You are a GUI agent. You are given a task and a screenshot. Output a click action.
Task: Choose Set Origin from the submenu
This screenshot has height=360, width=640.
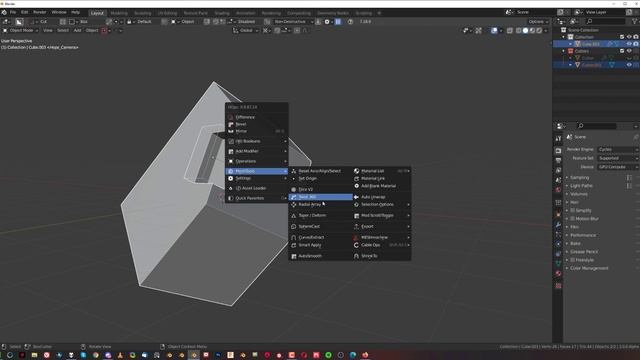pyautogui.click(x=320, y=178)
